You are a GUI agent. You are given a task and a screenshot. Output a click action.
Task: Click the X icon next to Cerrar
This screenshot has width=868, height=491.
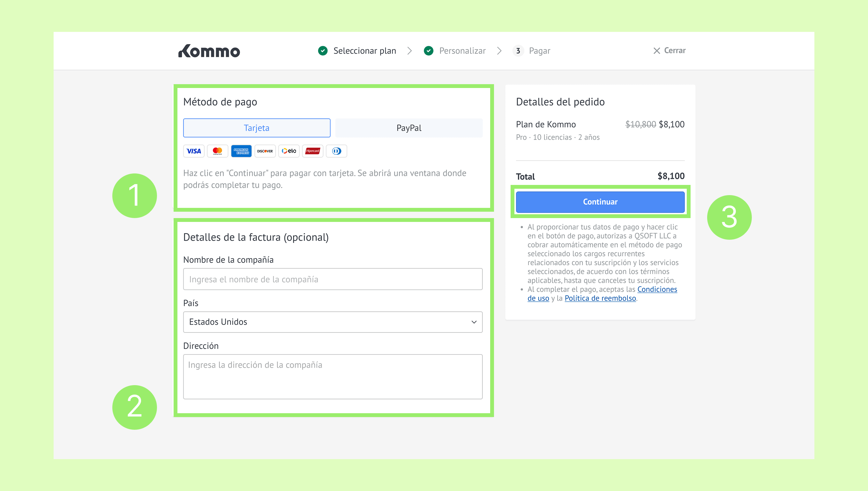point(656,51)
